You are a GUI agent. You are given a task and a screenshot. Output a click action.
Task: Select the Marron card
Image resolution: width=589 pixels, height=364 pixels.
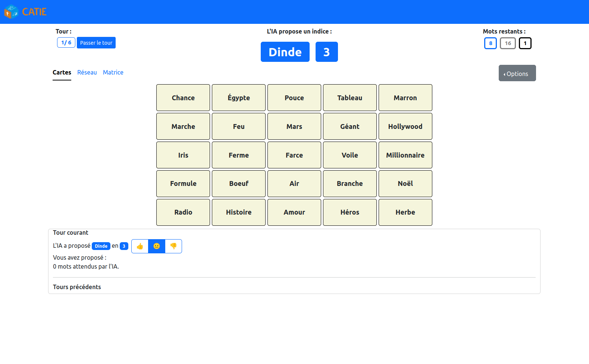[x=405, y=98]
